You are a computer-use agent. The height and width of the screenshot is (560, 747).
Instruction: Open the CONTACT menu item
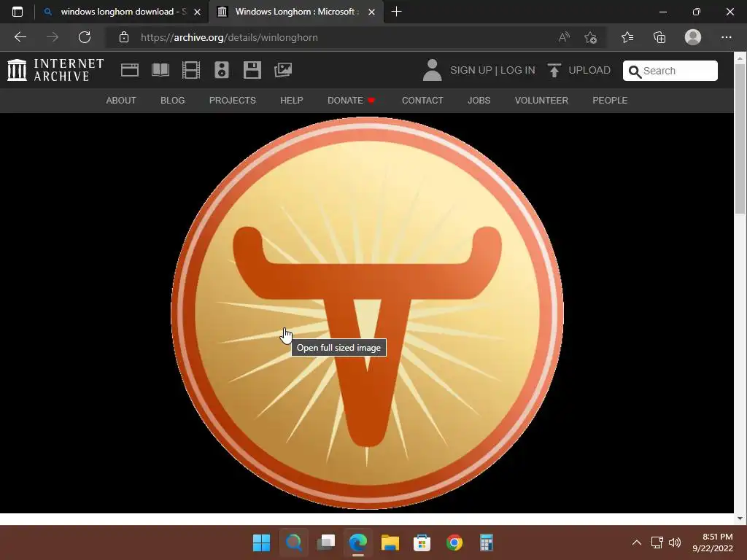[x=422, y=101]
